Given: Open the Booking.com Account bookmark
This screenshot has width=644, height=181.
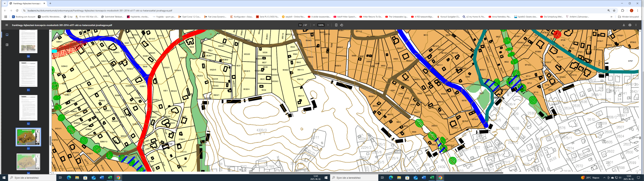Looking at the screenshot, I should click(x=24, y=17).
